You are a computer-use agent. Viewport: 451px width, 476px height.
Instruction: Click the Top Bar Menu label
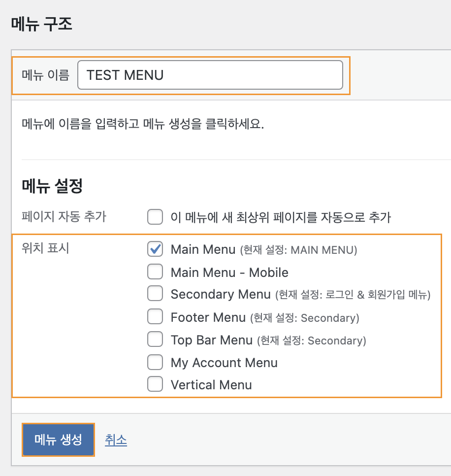tap(211, 340)
